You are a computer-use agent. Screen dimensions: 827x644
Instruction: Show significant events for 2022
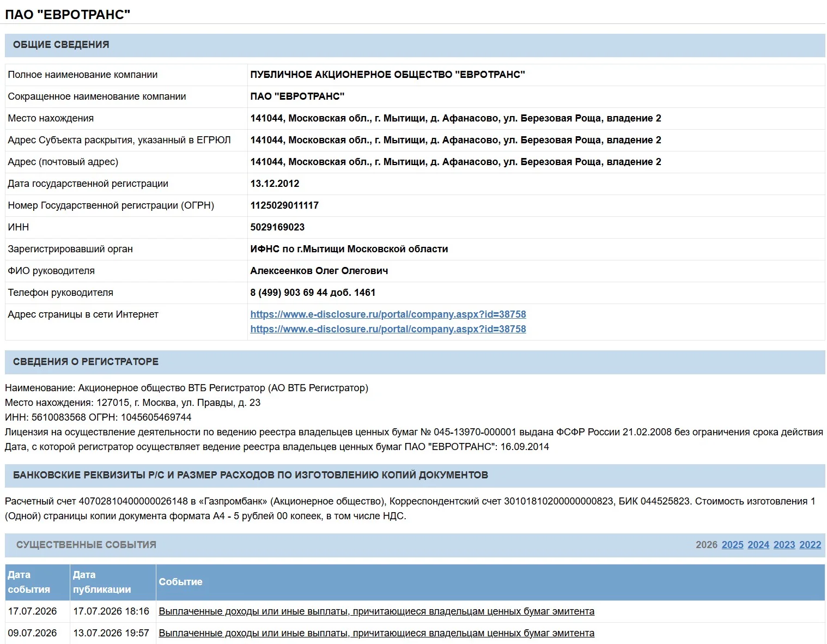click(810, 545)
